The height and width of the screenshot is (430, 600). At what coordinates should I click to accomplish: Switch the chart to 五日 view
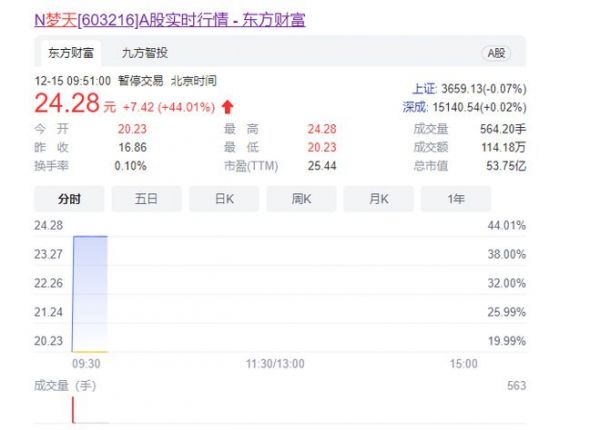[x=147, y=199]
